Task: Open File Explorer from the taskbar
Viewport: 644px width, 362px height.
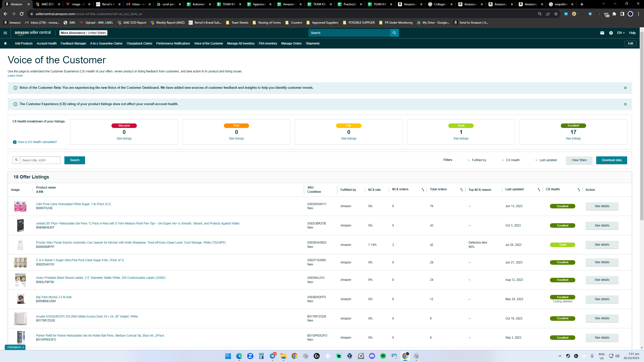Action: [284, 356]
